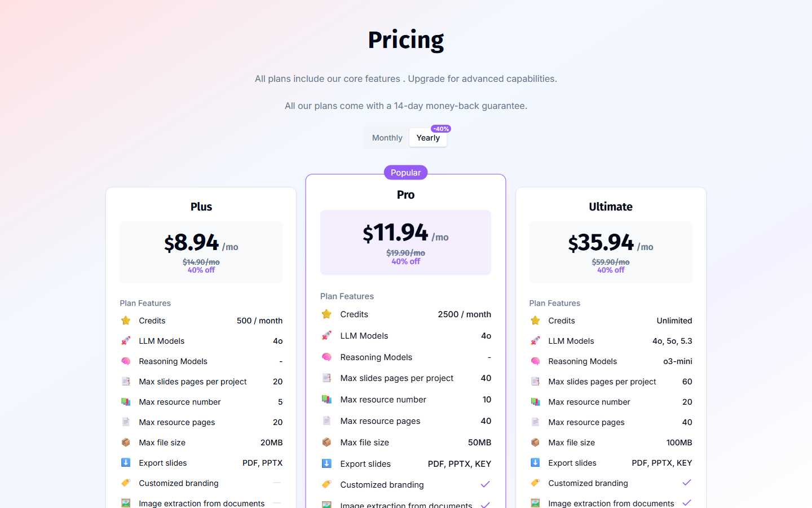Viewport: 812px width, 508px height.
Task: Click the -40% discount badge
Action: point(441,129)
